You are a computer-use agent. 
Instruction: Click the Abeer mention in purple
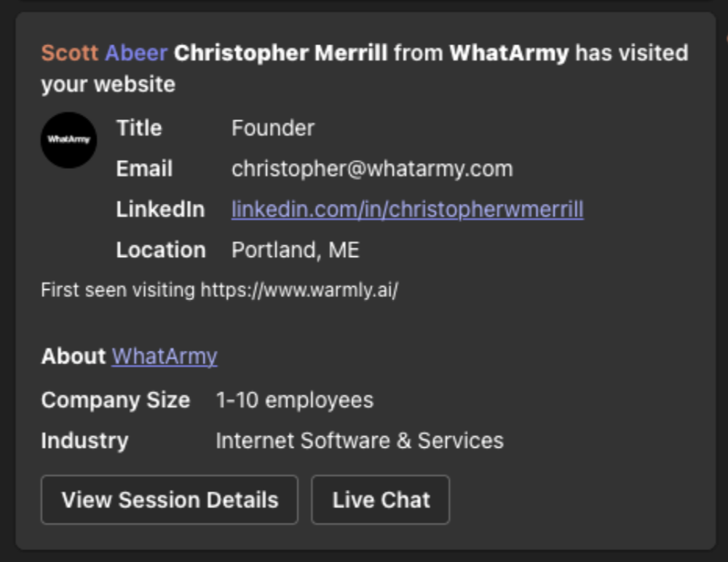tap(136, 53)
